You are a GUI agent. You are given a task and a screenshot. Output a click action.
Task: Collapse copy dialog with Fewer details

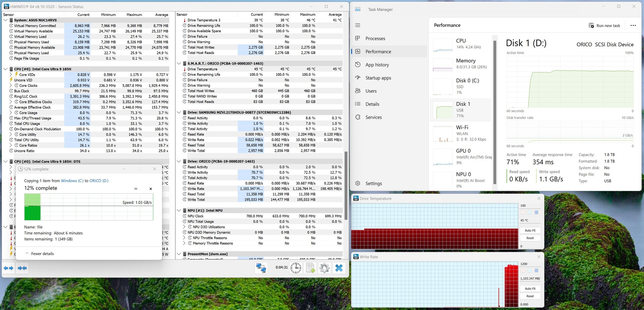[40, 254]
